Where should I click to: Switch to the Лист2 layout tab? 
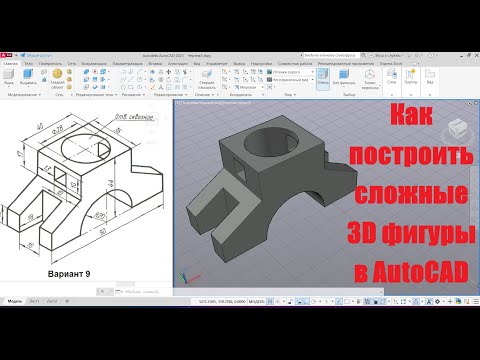pos(52,301)
